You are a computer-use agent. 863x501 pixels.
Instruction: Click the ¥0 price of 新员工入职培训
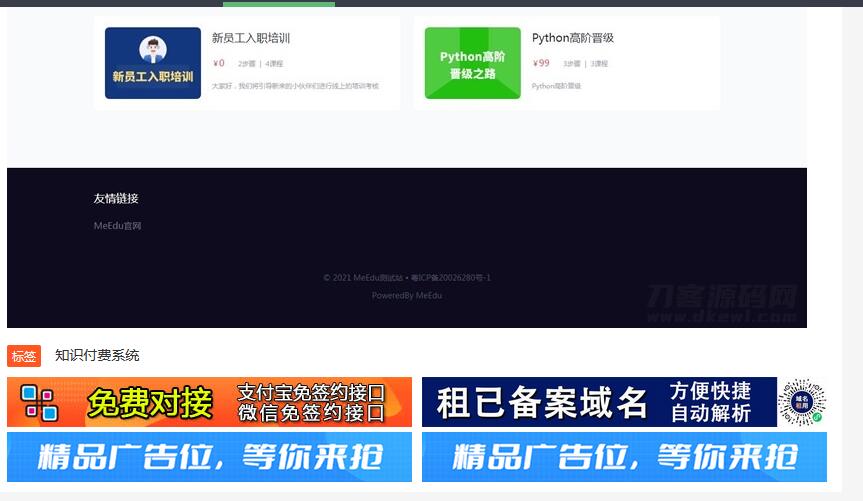coord(219,63)
